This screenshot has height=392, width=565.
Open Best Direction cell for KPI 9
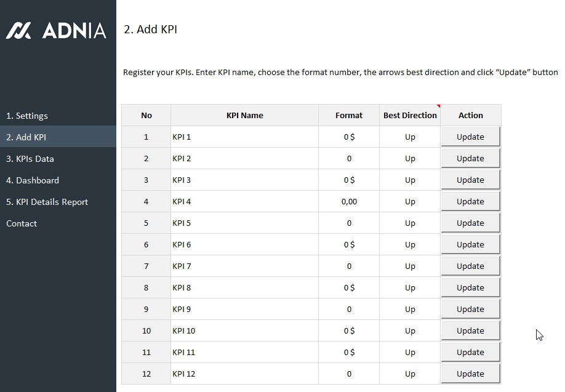410,310
